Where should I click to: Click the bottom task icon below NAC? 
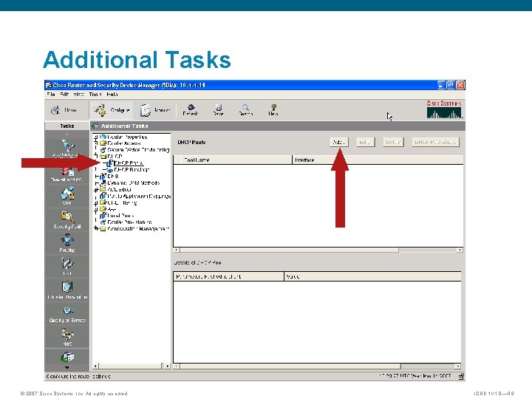click(67, 358)
